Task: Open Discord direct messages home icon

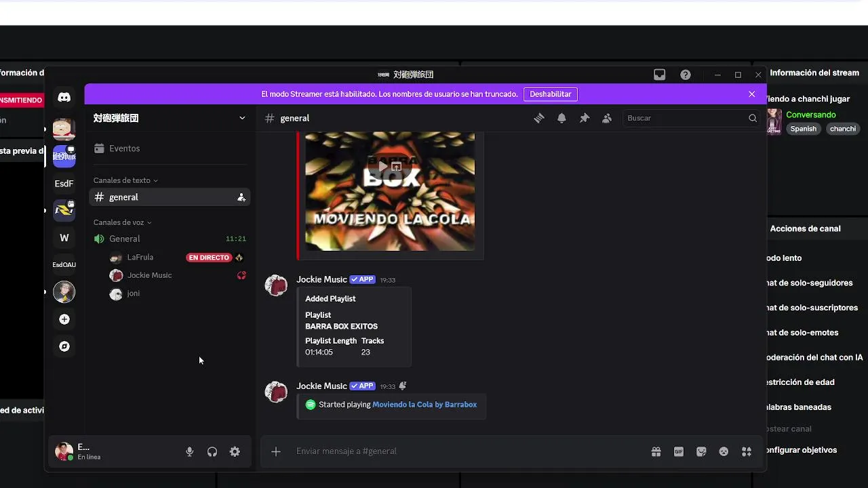Action: (64, 98)
